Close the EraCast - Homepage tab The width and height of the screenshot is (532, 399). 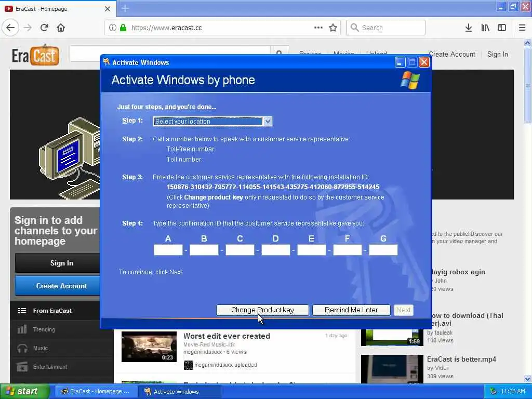click(x=108, y=9)
